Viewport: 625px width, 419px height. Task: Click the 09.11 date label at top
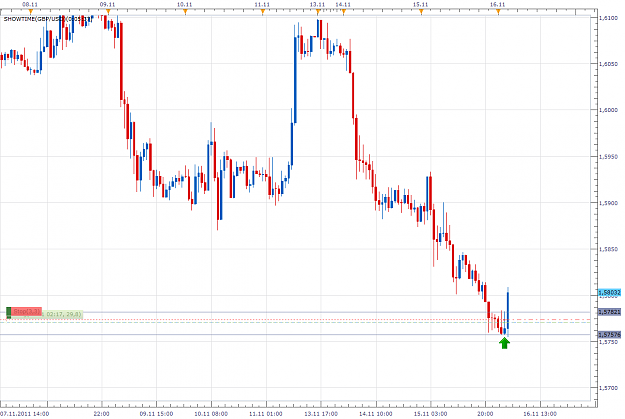107,4
